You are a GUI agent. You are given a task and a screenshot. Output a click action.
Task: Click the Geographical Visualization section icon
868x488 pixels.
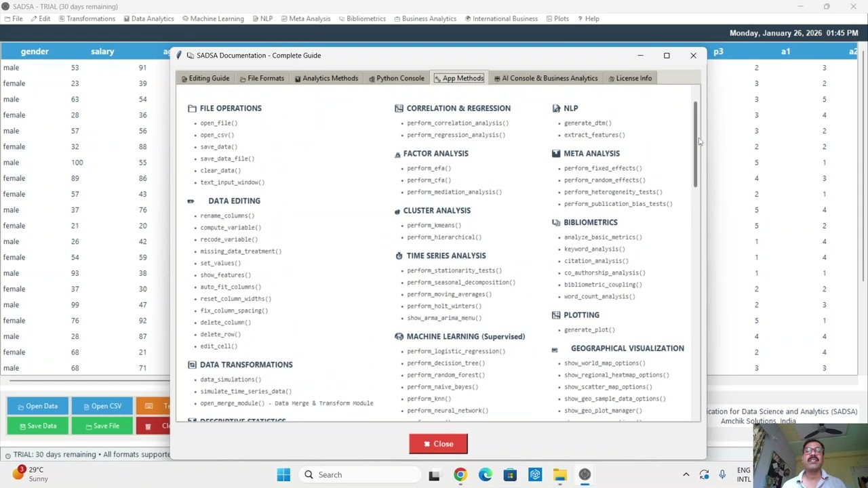pyautogui.click(x=555, y=350)
